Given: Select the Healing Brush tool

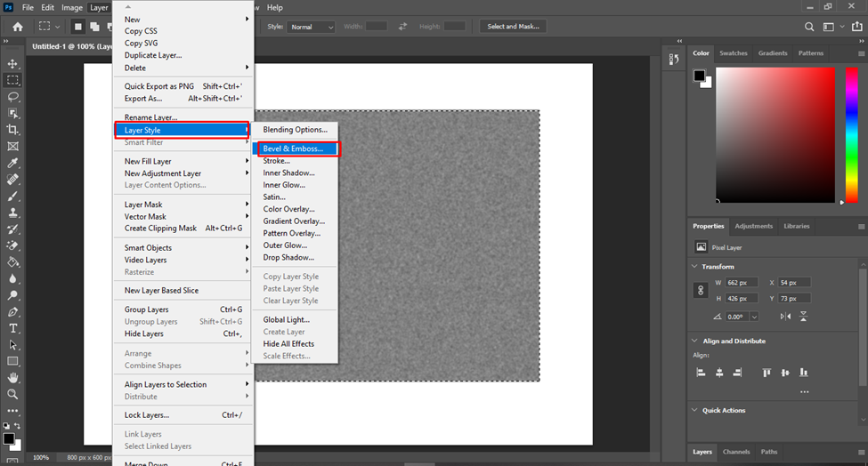Looking at the screenshot, I should pos(12,180).
